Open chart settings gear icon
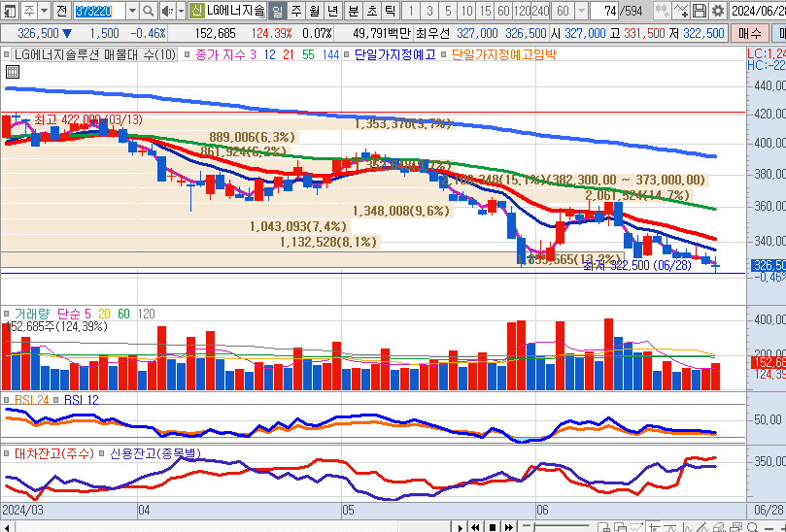786x532 pixels. click(718, 11)
